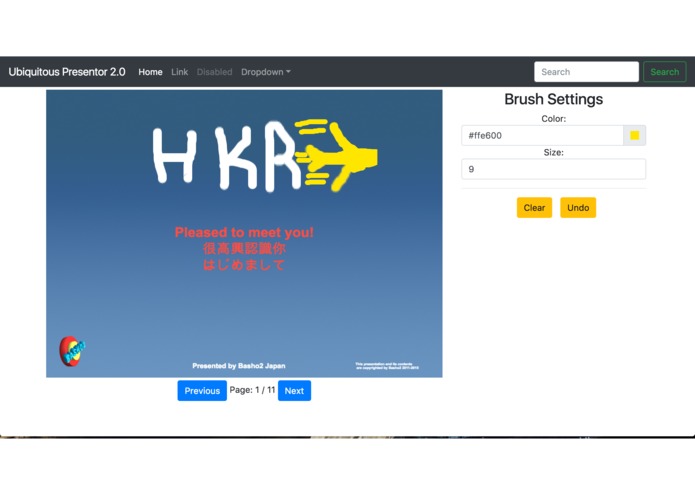
Task: Clear the drawing with the Clear button
Action: click(534, 208)
